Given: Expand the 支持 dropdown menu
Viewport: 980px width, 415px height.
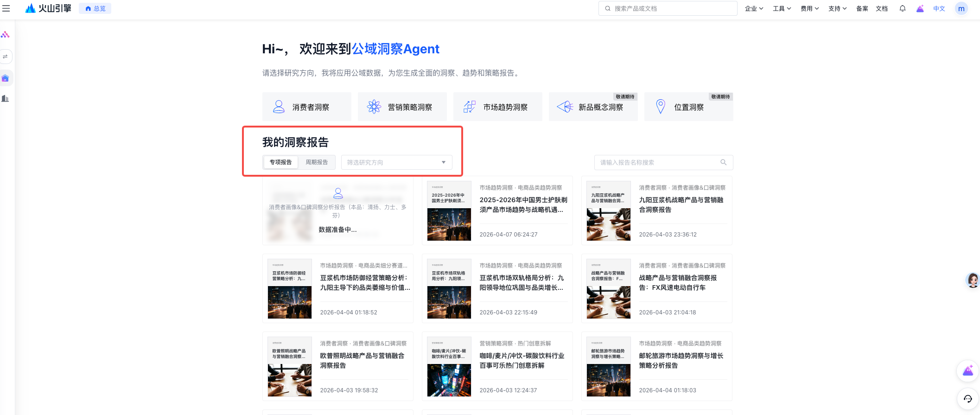Looking at the screenshot, I should tap(838, 8).
